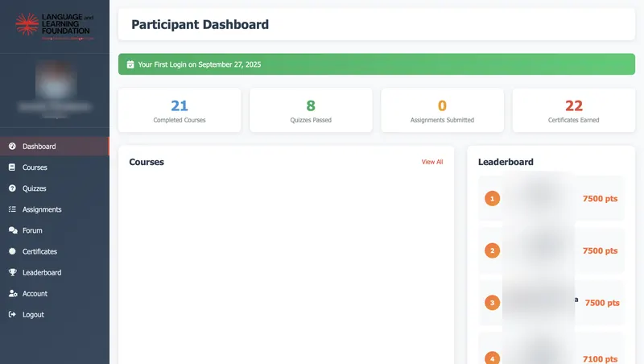
Task: Click the rank 2 orange badge
Action: [x=492, y=250]
